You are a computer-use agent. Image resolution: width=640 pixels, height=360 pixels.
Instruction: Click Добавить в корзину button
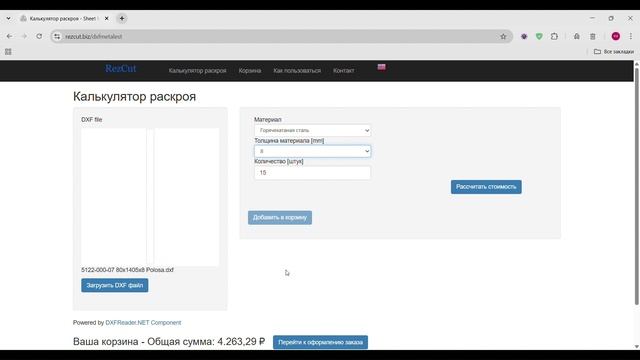[280, 218]
